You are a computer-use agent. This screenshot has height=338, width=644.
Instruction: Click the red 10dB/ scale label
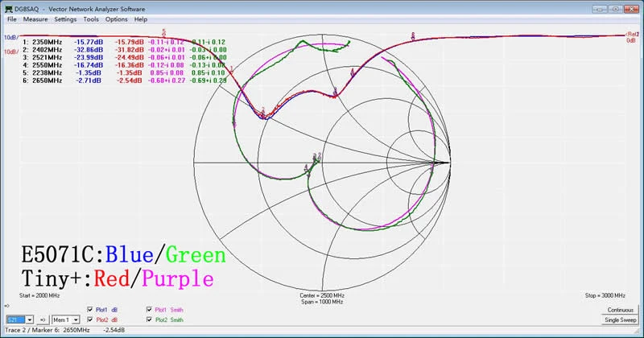(x=11, y=52)
